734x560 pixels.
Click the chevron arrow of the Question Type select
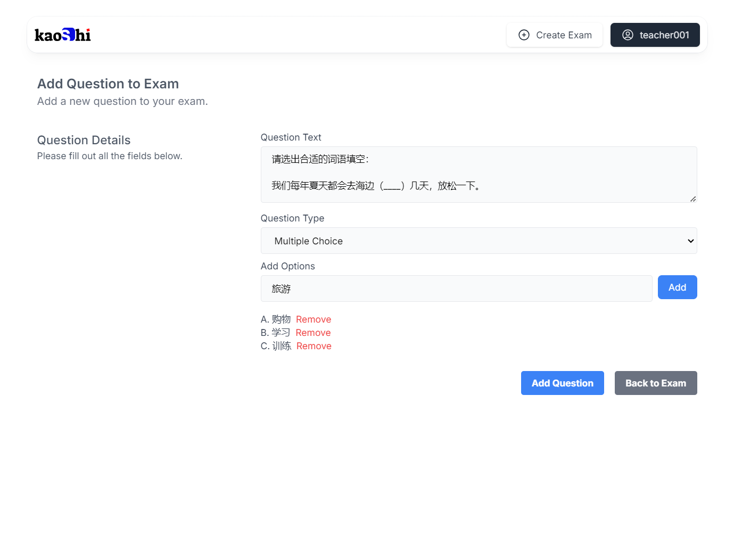tap(690, 241)
